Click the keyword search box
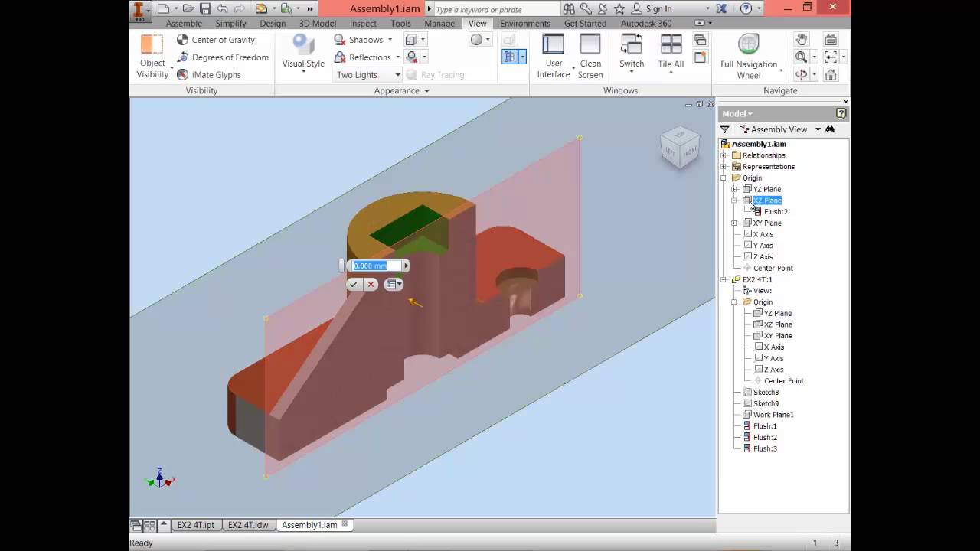 pos(497,9)
